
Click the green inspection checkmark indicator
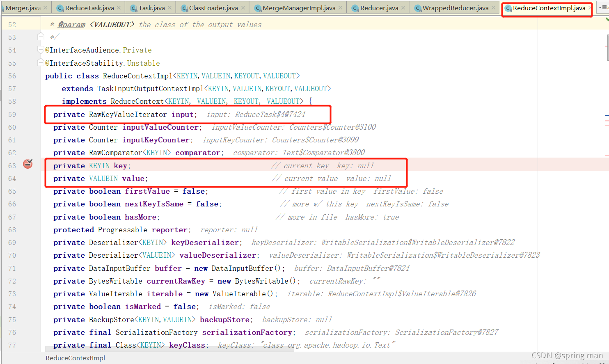click(x=607, y=19)
